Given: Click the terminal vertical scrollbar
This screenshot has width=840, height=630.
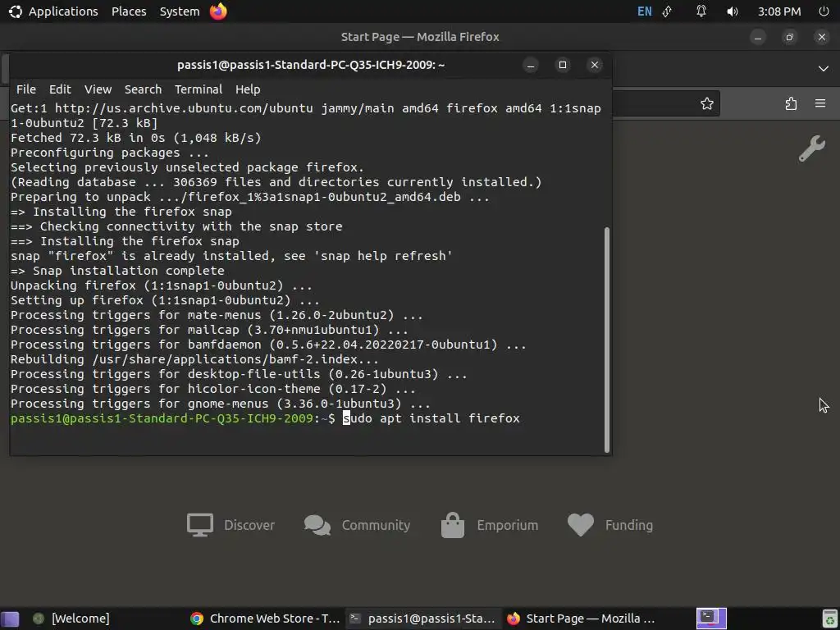Looking at the screenshot, I should pyautogui.click(x=606, y=340).
